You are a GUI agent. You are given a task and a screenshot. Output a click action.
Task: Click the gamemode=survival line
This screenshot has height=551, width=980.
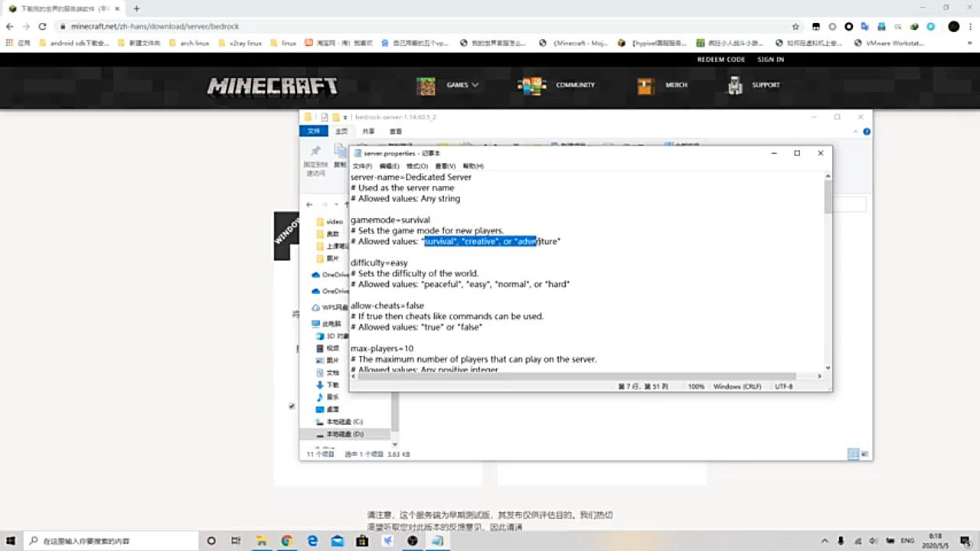click(x=390, y=220)
